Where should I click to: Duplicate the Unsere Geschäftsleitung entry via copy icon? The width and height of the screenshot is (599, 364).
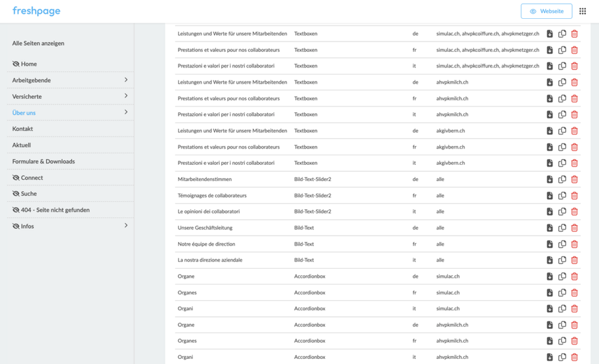tap(562, 227)
